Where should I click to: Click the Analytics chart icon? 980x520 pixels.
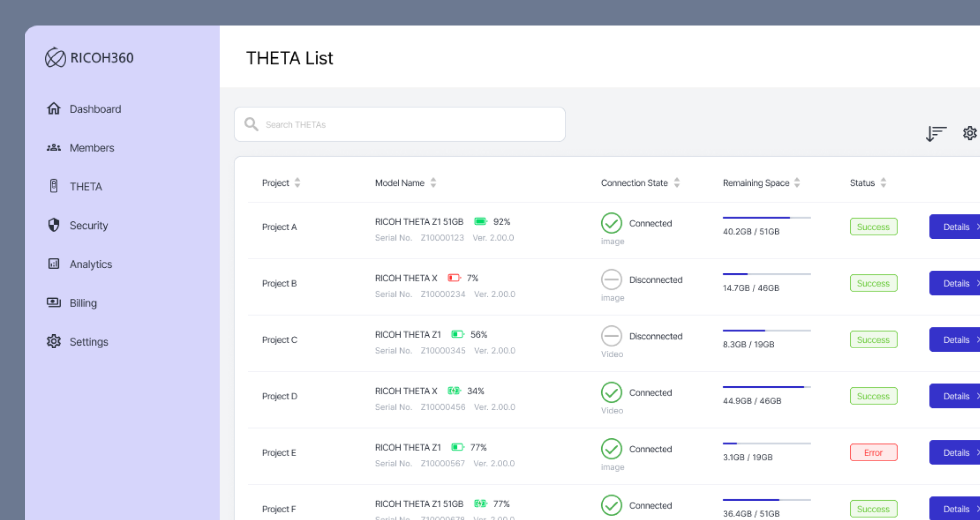pos(54,264)
